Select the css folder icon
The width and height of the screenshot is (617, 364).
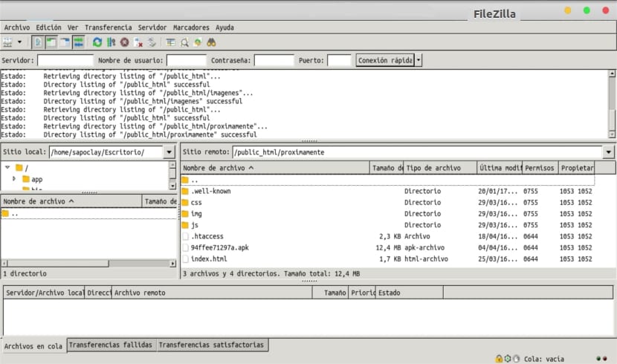(185, 203)
